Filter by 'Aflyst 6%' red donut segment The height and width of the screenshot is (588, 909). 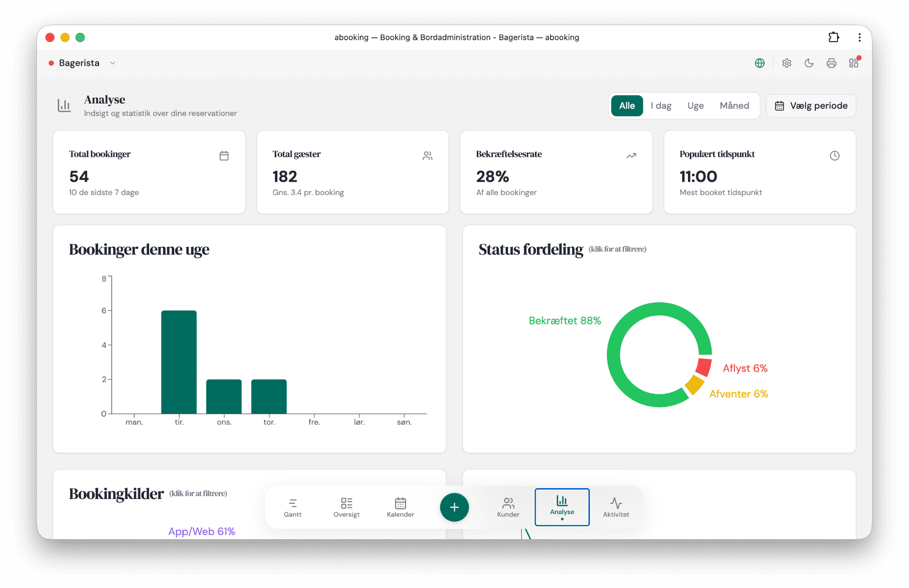tap(704, 367)
